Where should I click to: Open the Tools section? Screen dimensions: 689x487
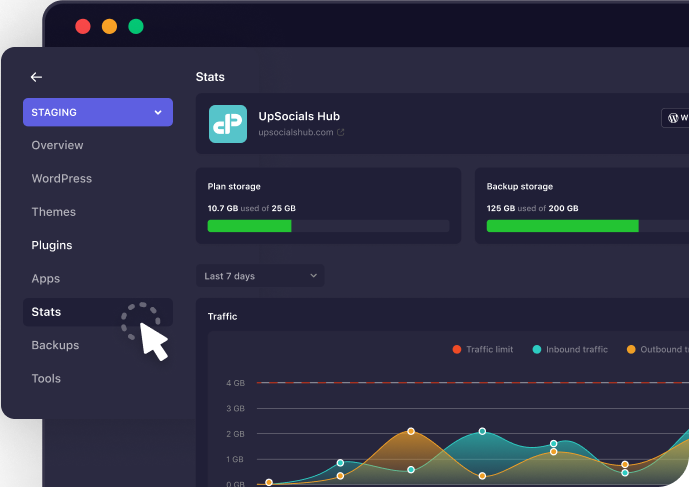tap(46, 378)
